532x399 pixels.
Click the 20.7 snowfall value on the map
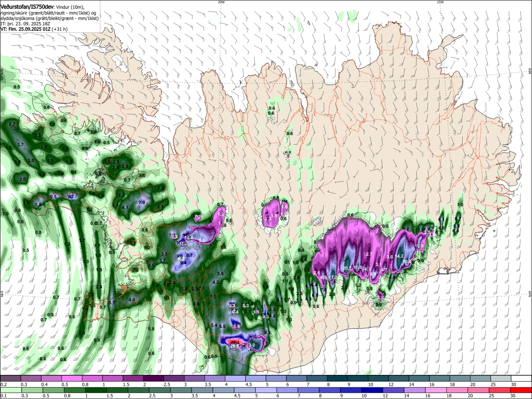tap(348, 268)
